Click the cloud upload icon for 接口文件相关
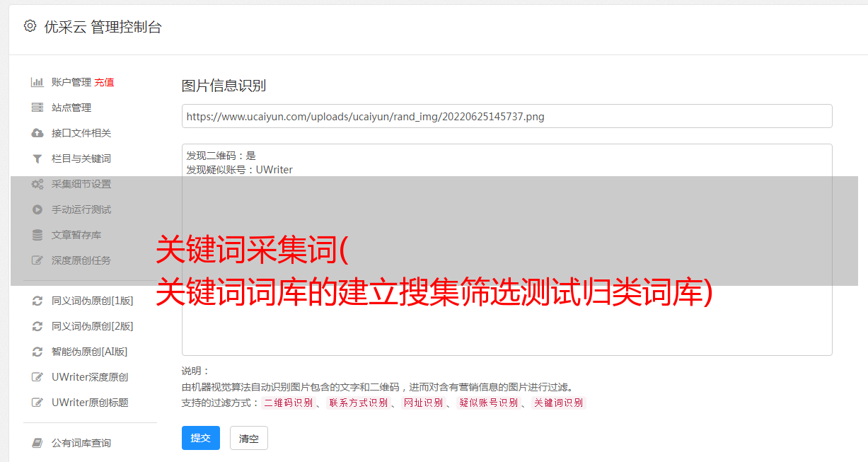Viewport: 868px width, 462px height. 37,133
